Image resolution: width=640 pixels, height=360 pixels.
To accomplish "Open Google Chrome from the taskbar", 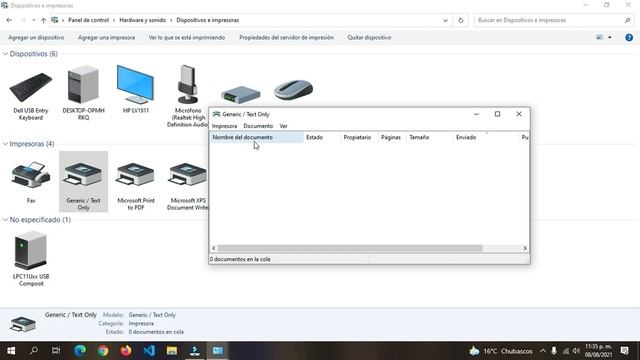I will point(103,351).
